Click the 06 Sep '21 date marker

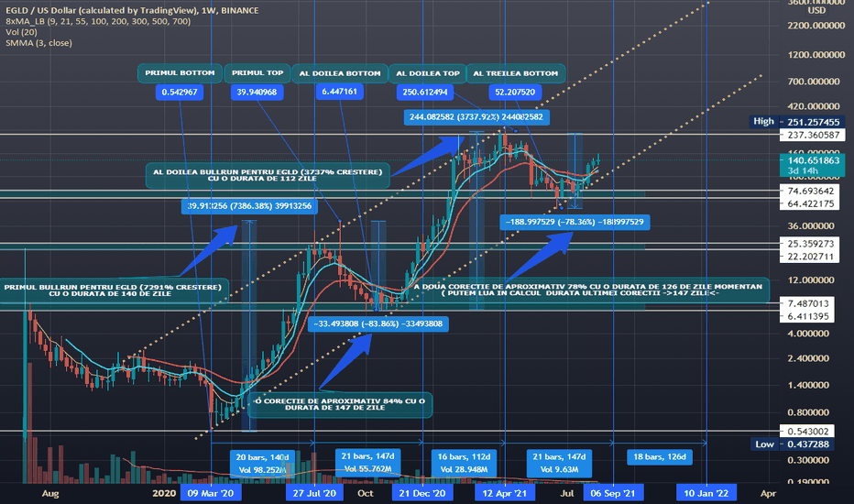(x=613, y=493)
